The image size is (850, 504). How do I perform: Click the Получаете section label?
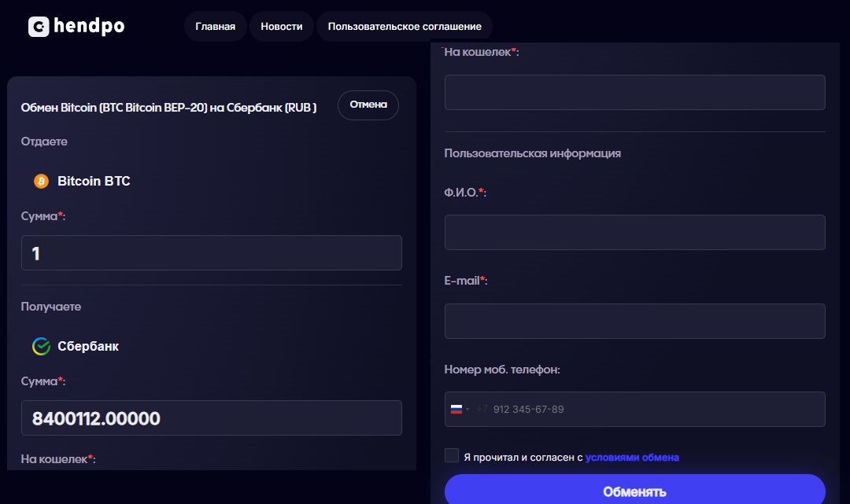[51, 307]
